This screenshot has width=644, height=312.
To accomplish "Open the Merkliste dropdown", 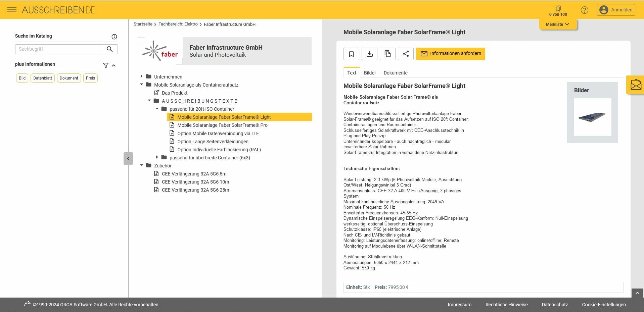I will pos(557,24).
